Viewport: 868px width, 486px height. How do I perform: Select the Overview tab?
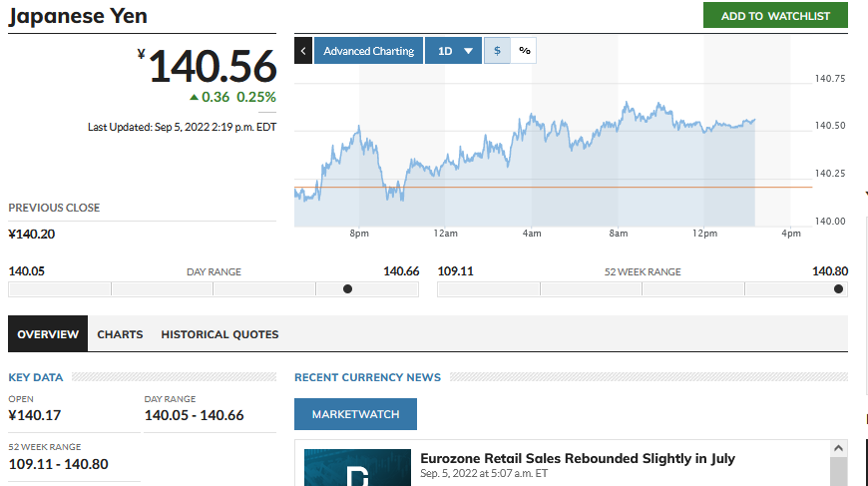(x=48, y=334)
